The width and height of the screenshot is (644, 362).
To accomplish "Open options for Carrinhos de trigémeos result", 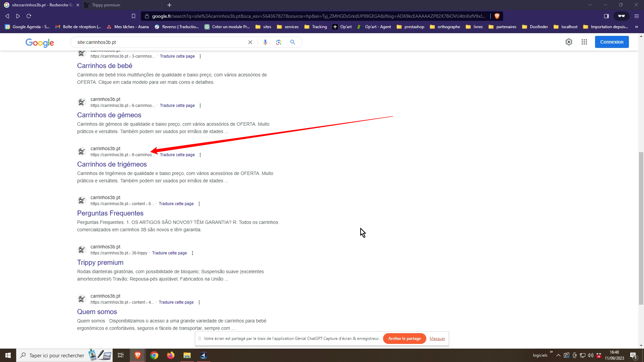I will [200, 155].
